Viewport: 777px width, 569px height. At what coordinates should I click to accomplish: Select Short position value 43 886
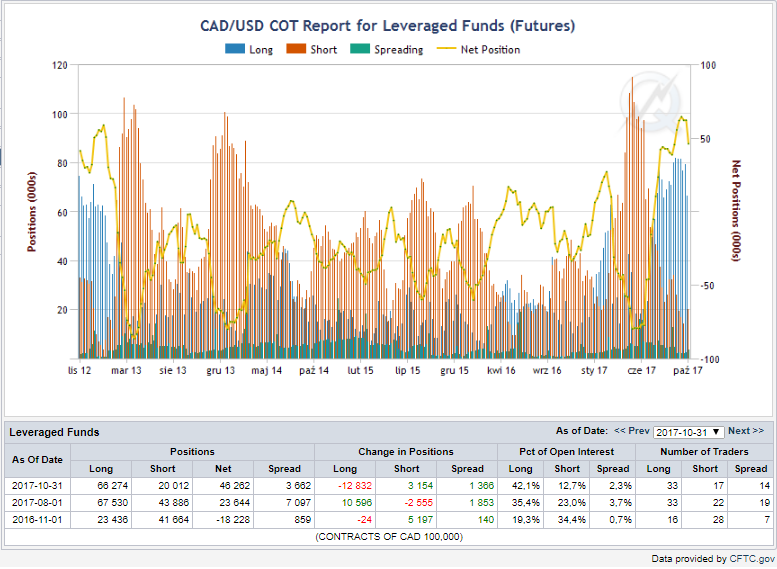coord(173,503)
